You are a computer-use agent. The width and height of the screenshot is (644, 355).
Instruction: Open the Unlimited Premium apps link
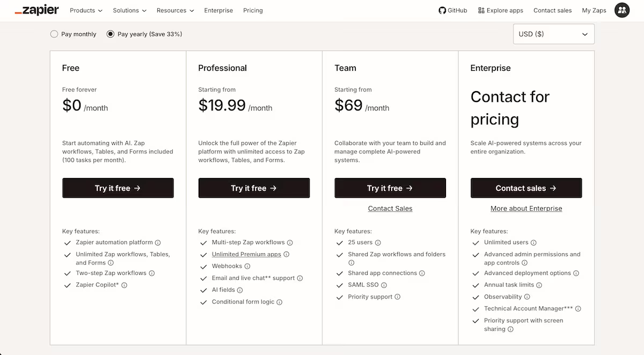point(246,255)
